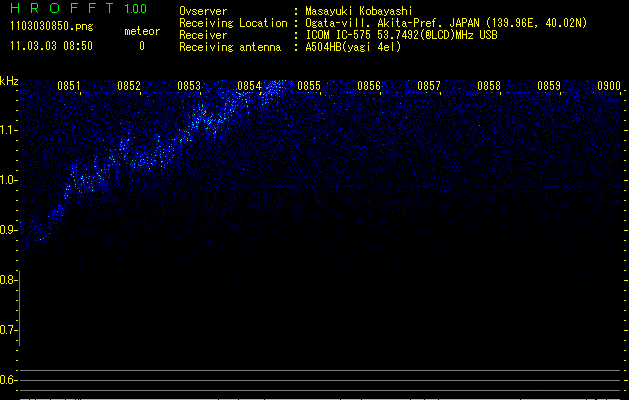Screen dimensions: 629x400
Task: Click the "Receiver" field label
Action: click(x=203, y=35)
